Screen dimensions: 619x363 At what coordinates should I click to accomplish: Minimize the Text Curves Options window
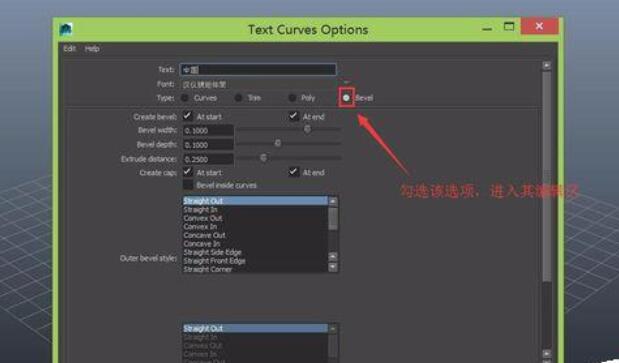(487, 29)
